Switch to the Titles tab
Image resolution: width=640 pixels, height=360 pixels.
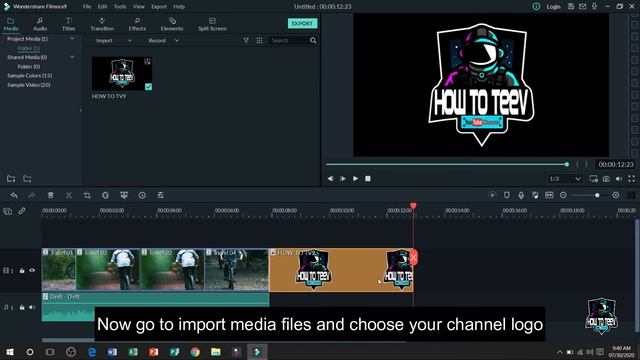pyautogui.click(x=69, y=24)
